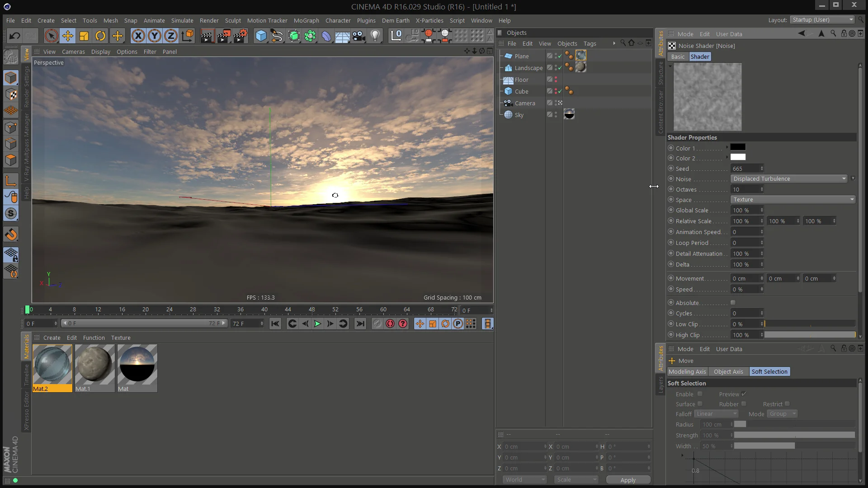Click the Enable Snap S icon
This screenshot has height=488, width=868.
[11, 213]
